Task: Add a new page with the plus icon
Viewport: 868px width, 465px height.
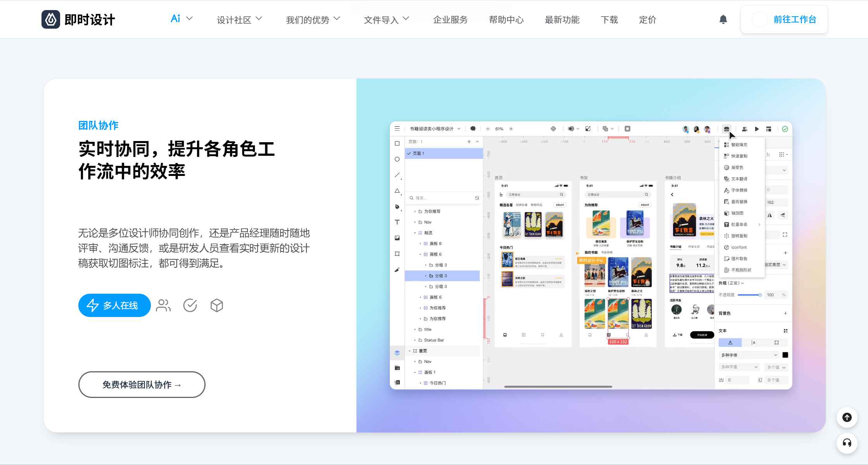Action: click(x=469, y=142)
